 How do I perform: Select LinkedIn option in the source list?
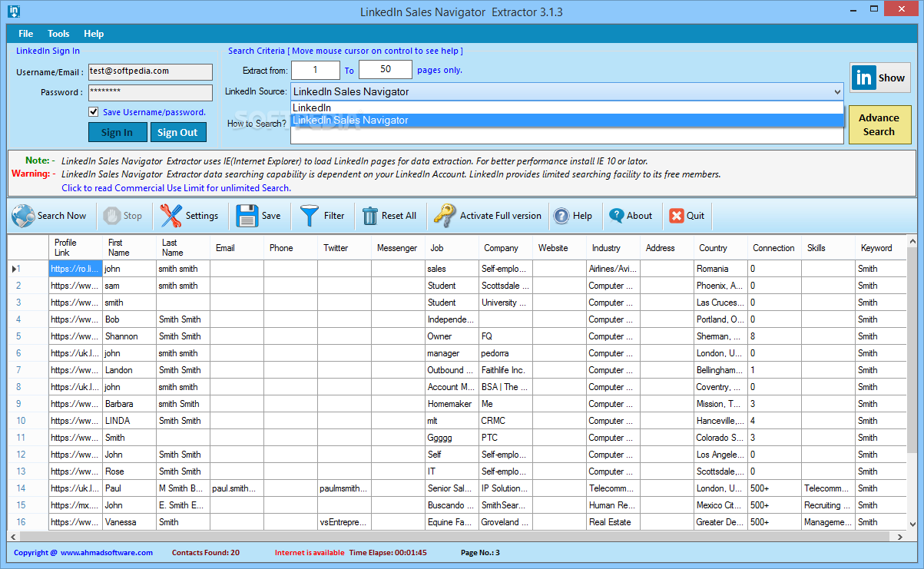[x=567, y=108]
